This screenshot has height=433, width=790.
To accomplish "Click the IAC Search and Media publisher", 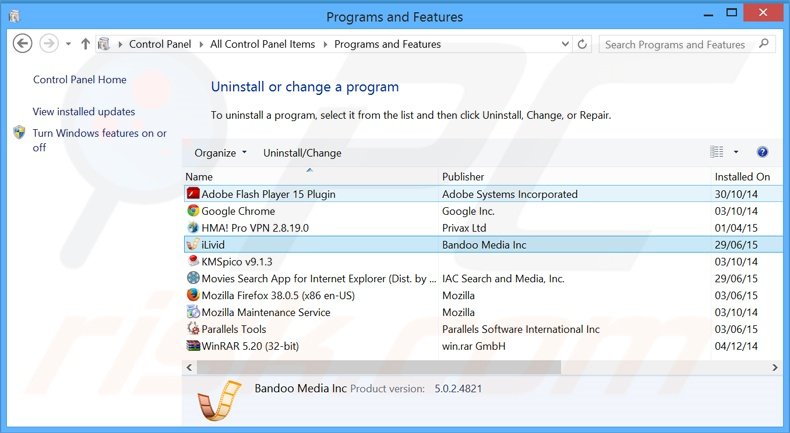I will (503, 278).
